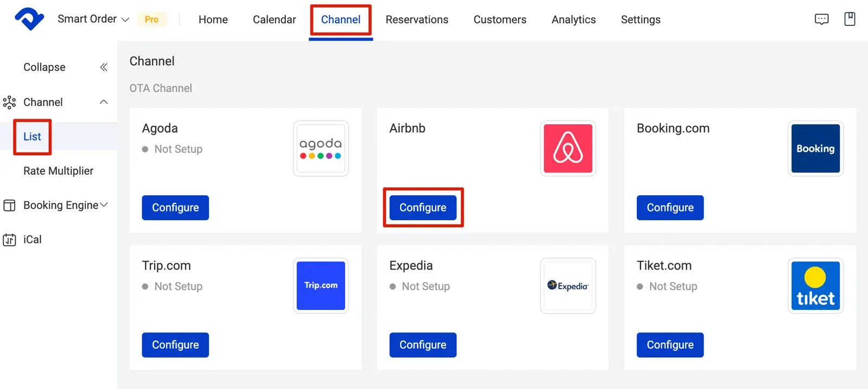
Task: Click the Tiket.com logo icon
Action: pos(815,286)
